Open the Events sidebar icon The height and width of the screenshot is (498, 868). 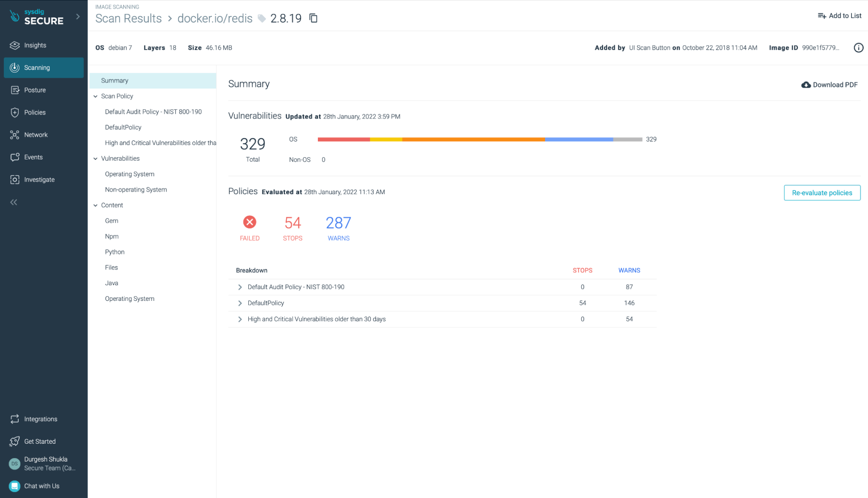[x=15, y=157]
